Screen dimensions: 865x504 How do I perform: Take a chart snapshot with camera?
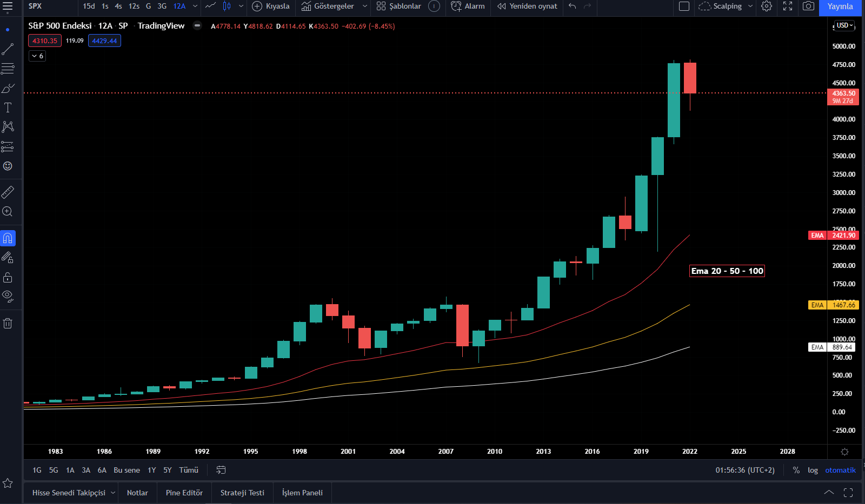pos(808,6)
